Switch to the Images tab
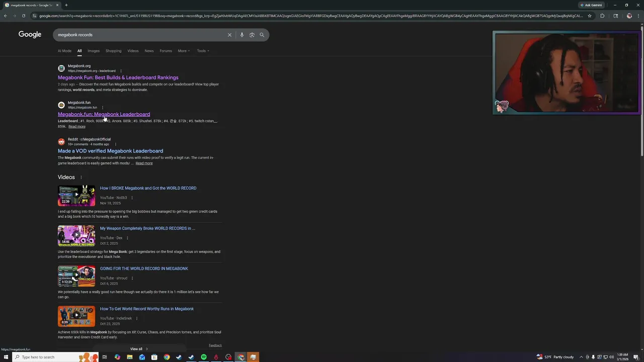644x362 pixels. [94, 51]
